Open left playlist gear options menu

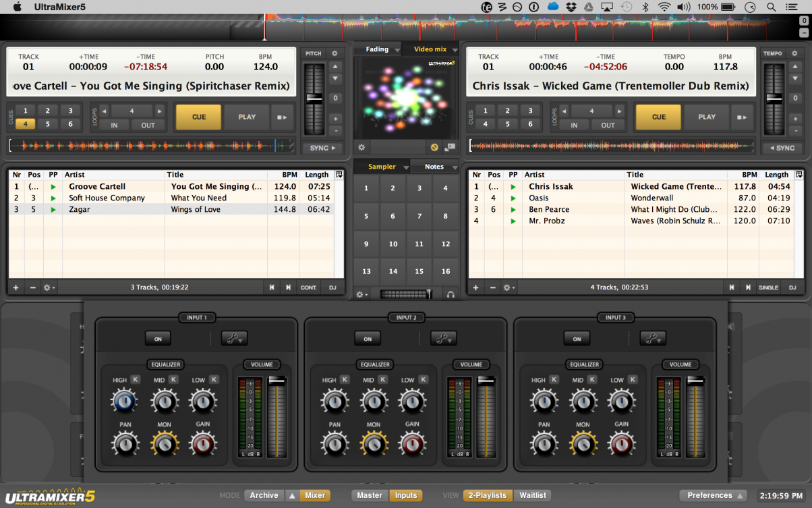(x=49, y=287)
